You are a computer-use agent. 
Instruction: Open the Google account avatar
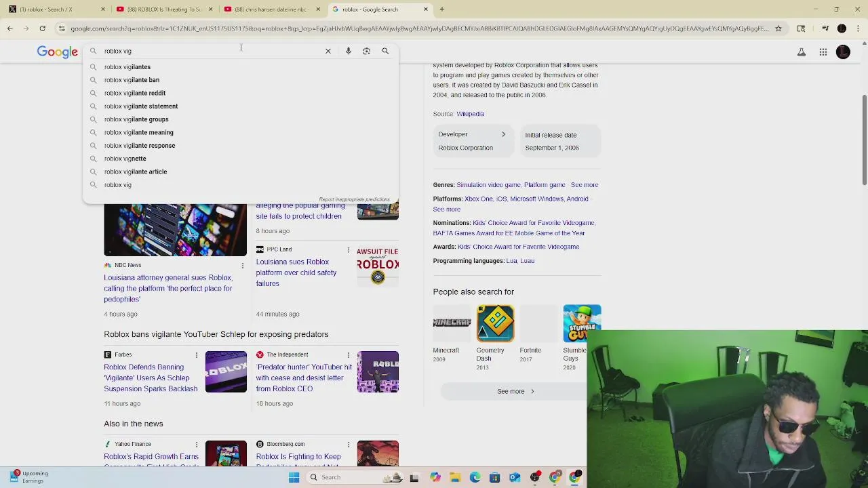[x=843, y=52]
